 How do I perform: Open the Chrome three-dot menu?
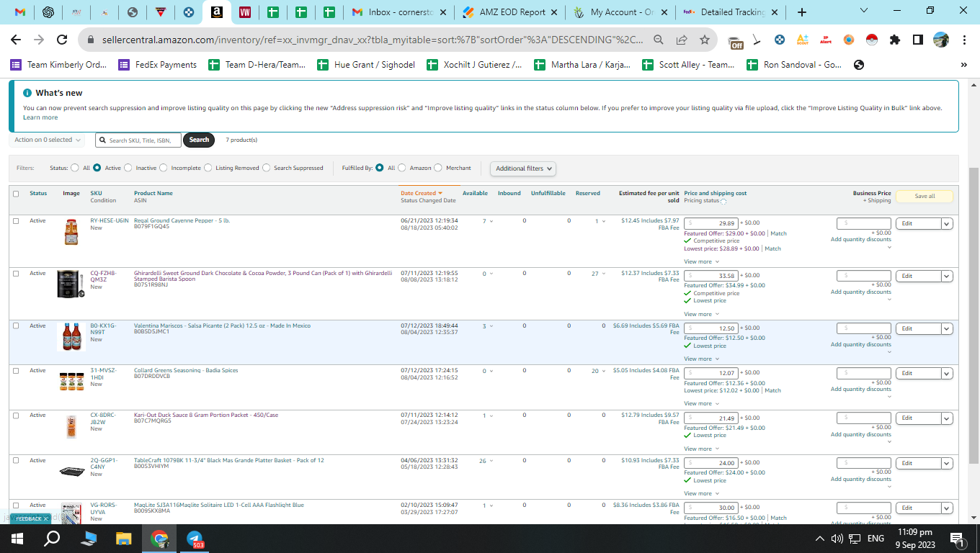pos(964,40)
